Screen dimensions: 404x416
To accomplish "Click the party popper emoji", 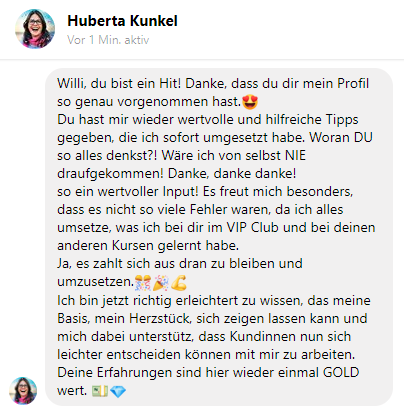I will click(161, 282).
